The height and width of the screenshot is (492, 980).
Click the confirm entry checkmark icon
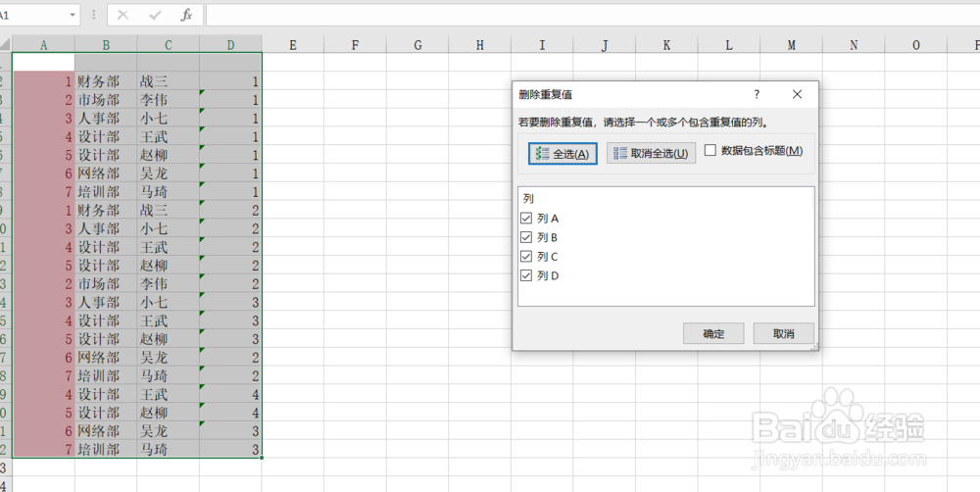coord(155,15)
